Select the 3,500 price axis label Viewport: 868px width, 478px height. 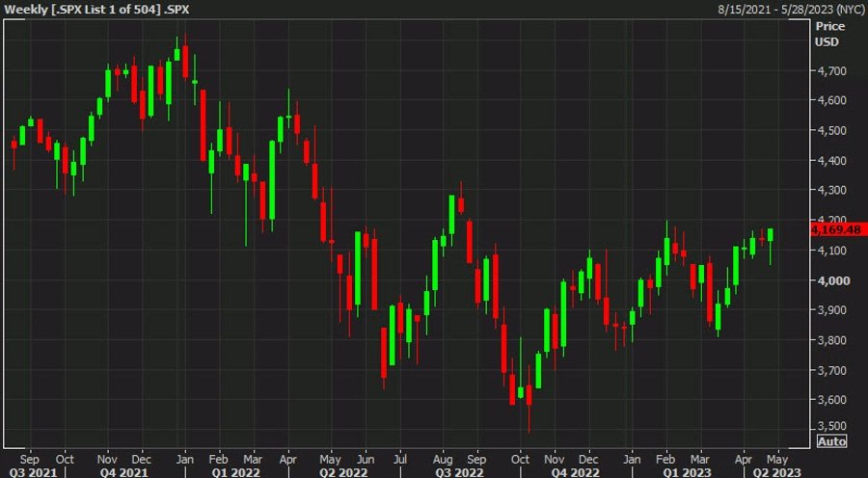(x=829, y=426)
